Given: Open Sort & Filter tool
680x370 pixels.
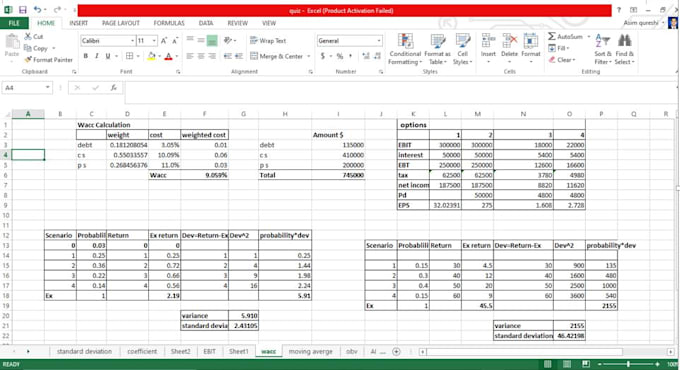Looking at the screenshot, I should click(603, 49).
